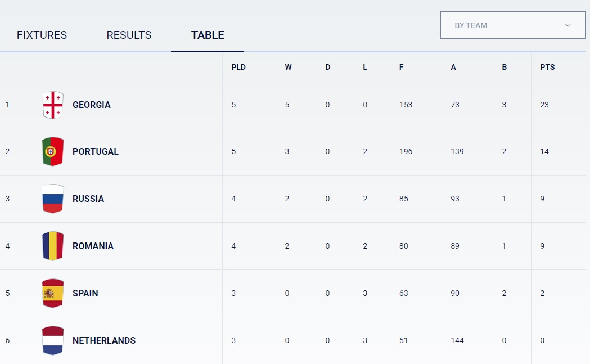
Task: Click the Netherlands flag icon
Action: click(53, 340)
